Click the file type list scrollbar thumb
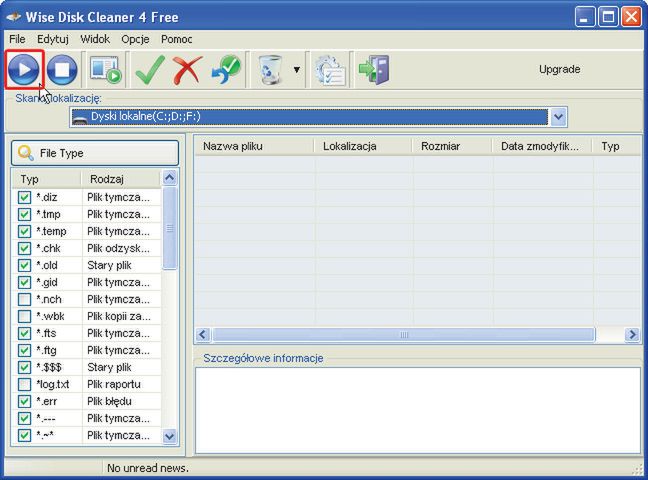 click(169, 228)
